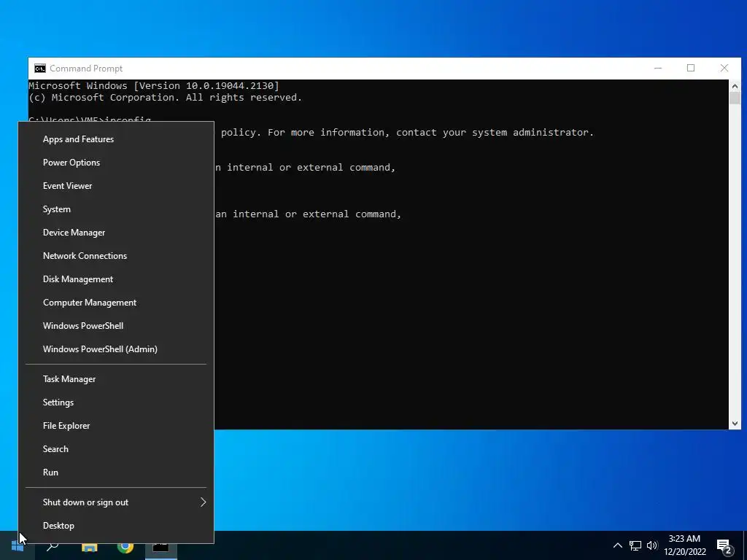Click the scrollbar down arrow in Command Prompt
The image size is (747, 560).
(735, 424)
